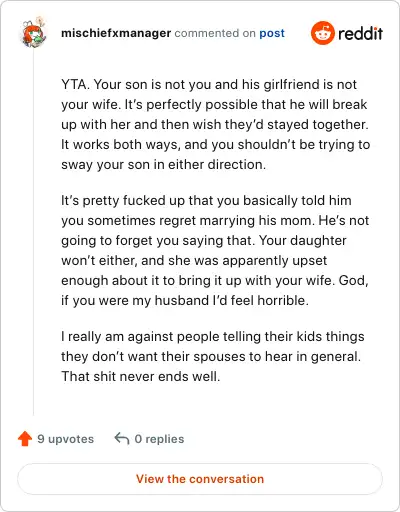Click the line "sway your son in either direction."
Viewport: 400px width, 512px height.
point(163,164)
